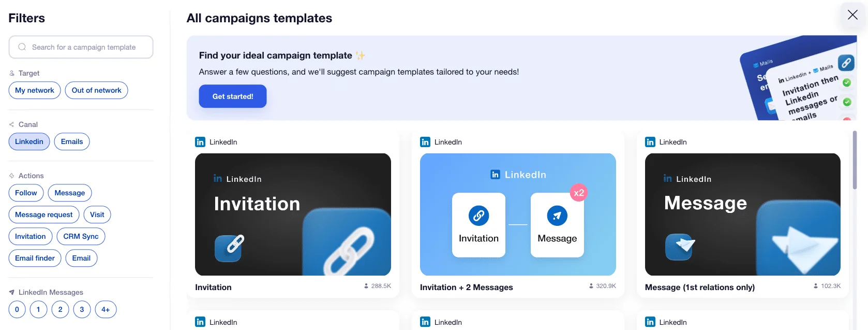This screenshot has height=330, width=868.
Task: Filter by Message action
Action: tap(70, 193)
